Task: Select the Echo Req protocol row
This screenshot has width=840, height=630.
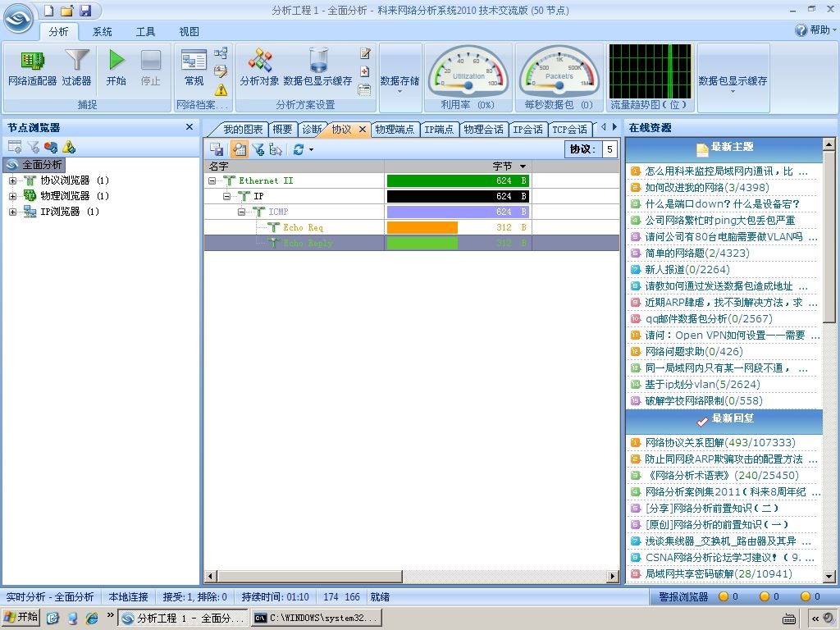Action: pos(412,228)
